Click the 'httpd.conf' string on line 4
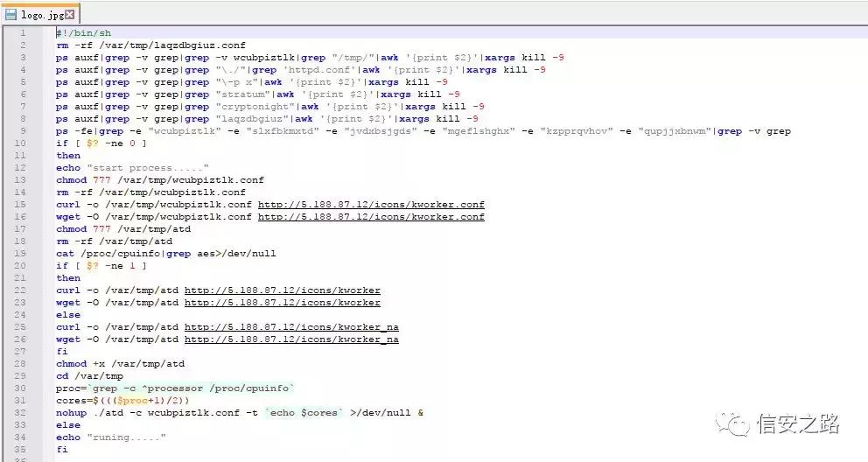868x462 pixels. click(318, 70)
